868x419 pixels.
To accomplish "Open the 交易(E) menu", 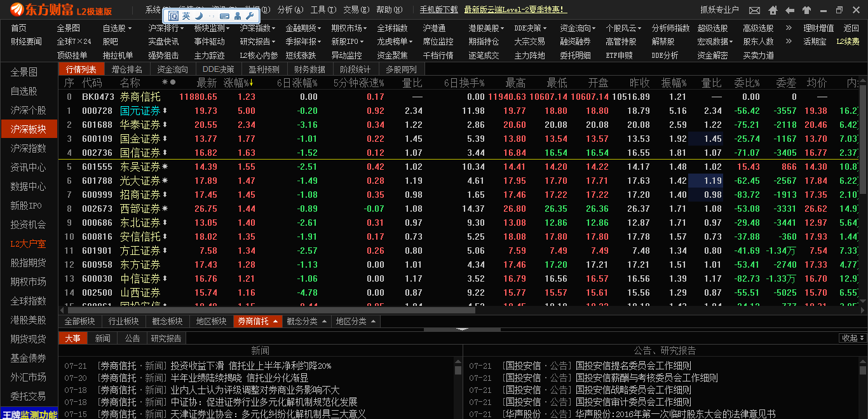I will click(356, 10).
